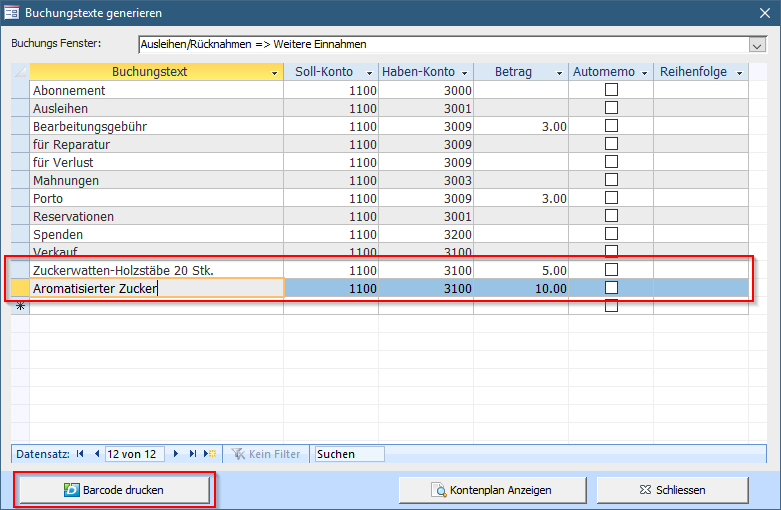The height and width of the screenshot is (510, 781).
Task: Click the record selector for Abonnement row
Action: pyautogui.click(x=20, y=90)
